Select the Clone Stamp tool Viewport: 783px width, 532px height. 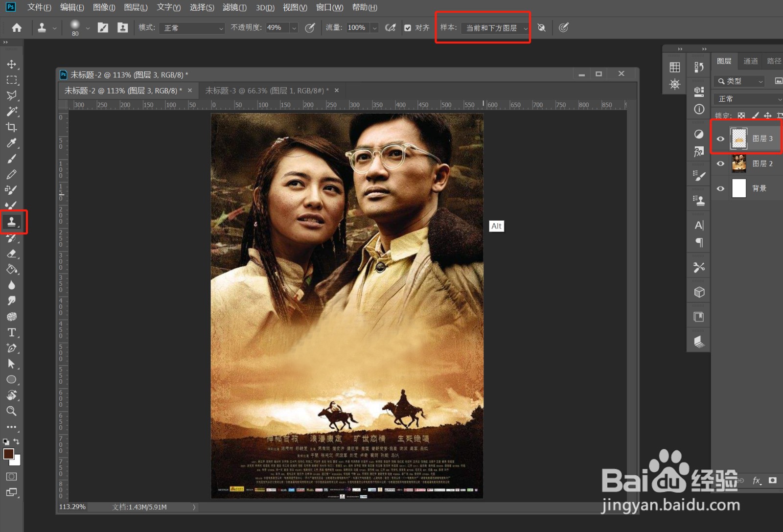[12, 222]
